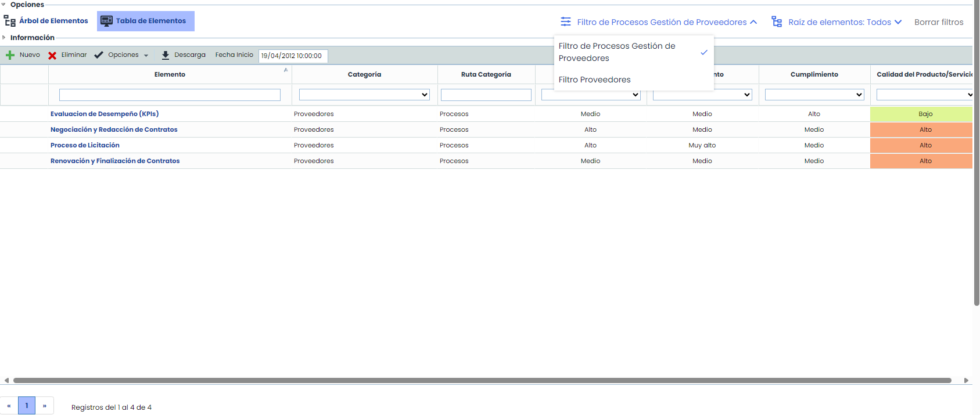Expand the Información section
Screen dimensions: 980x415
point(4,37)
